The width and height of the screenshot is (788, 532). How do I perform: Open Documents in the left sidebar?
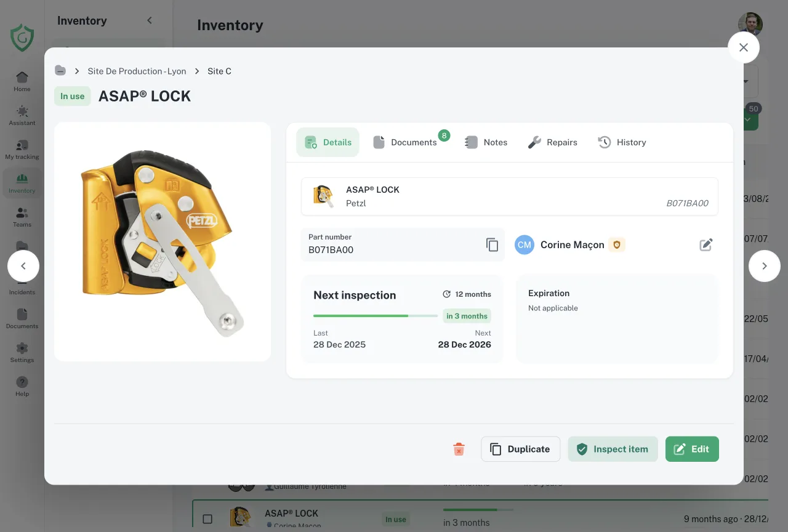22,318
